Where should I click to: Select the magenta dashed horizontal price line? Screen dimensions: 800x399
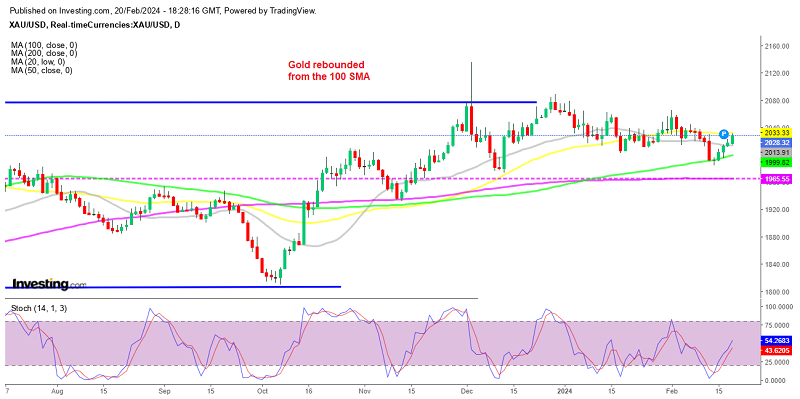[383, 179]
